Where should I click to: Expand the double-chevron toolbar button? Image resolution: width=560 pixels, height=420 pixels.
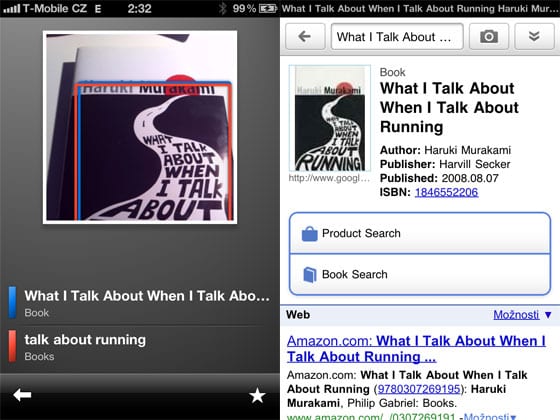[x=534, y=36]
